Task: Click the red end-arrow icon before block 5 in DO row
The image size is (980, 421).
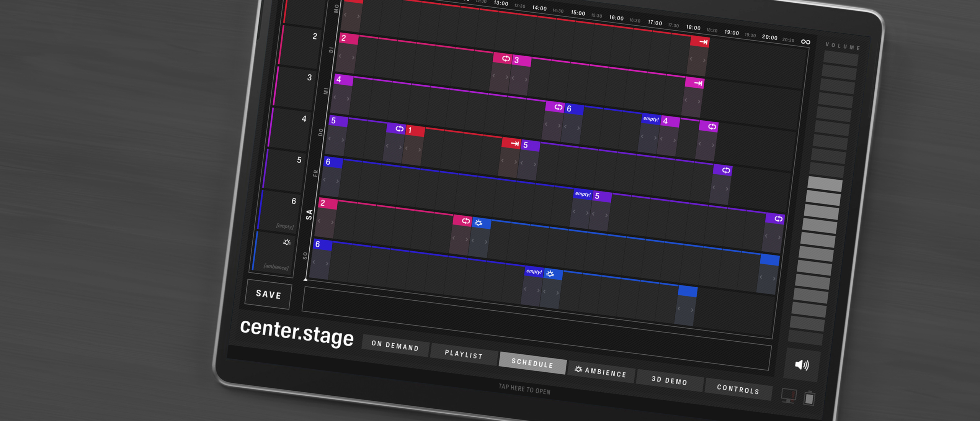Action: tap(511, 143)
